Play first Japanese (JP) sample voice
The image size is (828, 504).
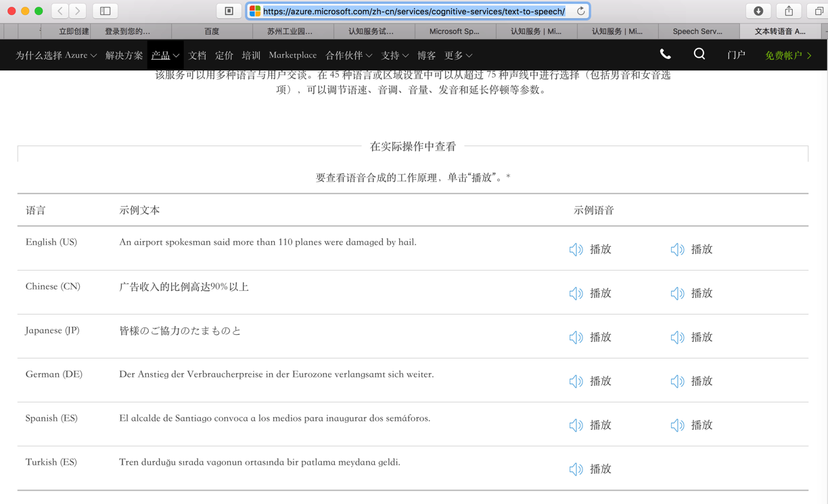tap(590, 337)
